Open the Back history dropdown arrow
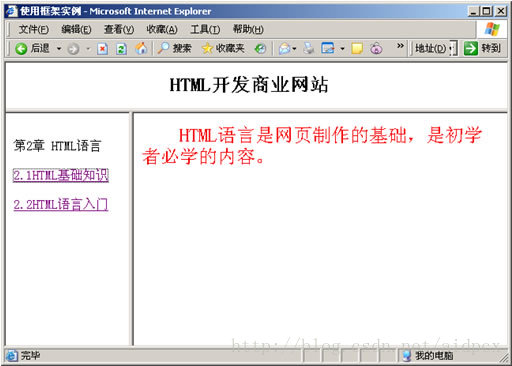The image size is (512, 366). pos(59,49)
